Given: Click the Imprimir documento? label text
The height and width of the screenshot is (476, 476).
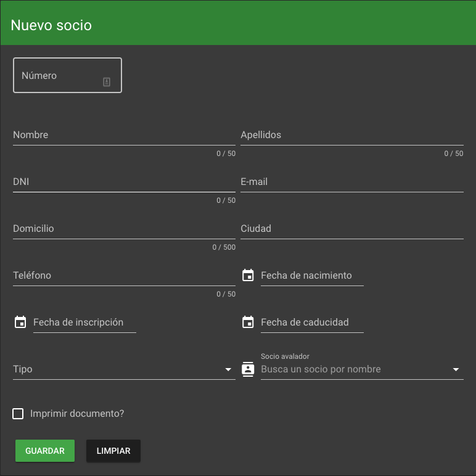Looking at the screenshot, I should click(77, 414).
